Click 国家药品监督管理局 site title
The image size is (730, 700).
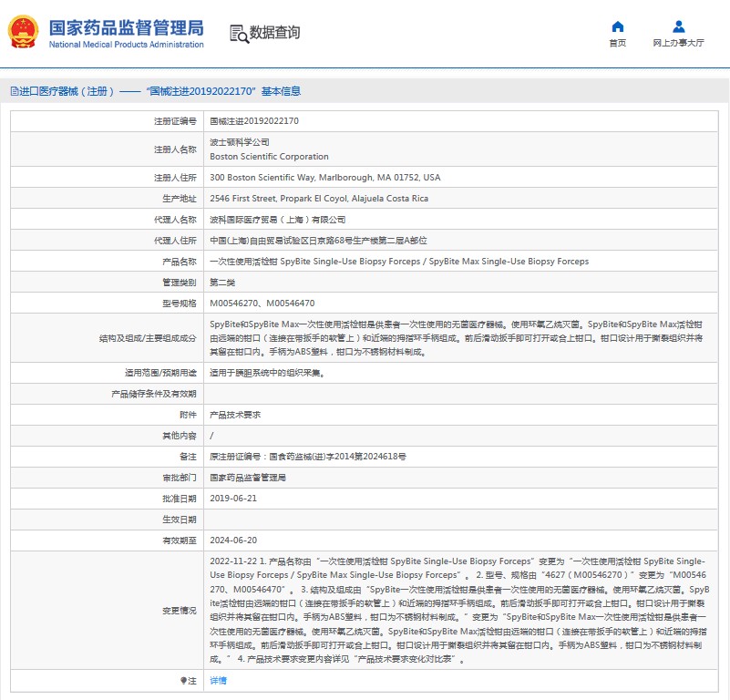[x=126, y=28]
